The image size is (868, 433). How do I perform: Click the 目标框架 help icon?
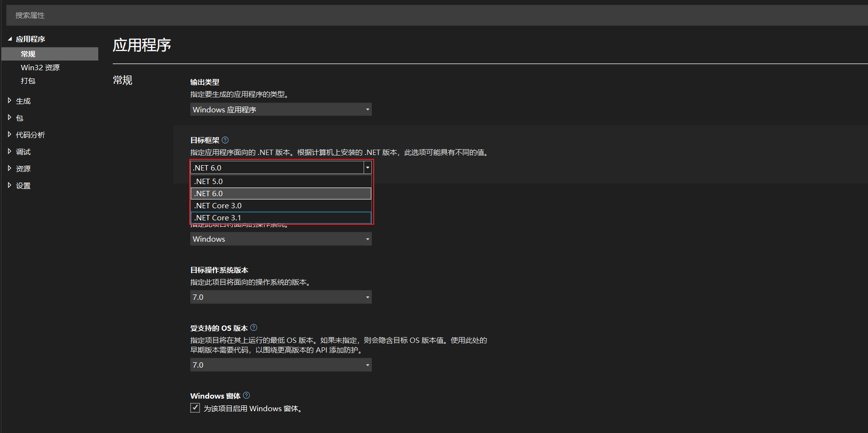(225, 140)
